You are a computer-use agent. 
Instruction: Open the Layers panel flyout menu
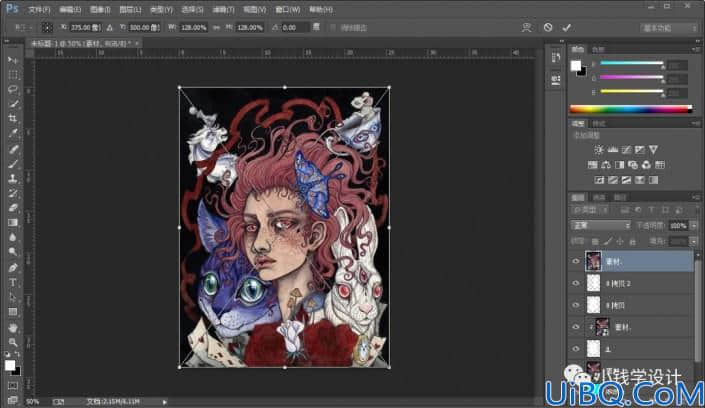click(696, 197)
